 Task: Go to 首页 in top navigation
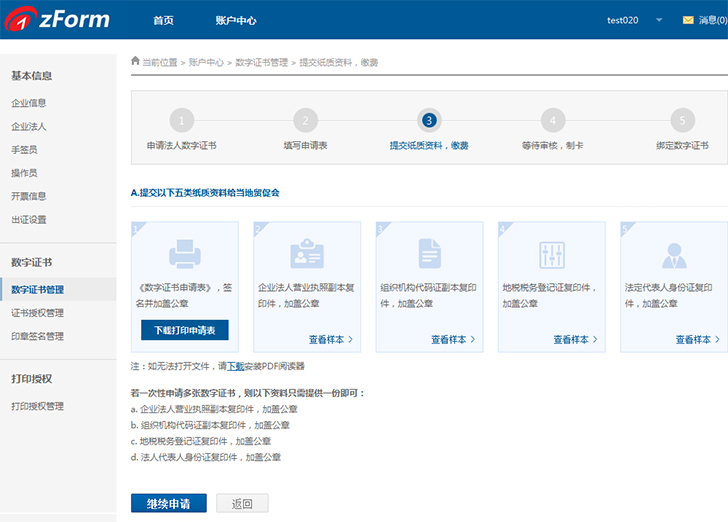coord(163,20)
